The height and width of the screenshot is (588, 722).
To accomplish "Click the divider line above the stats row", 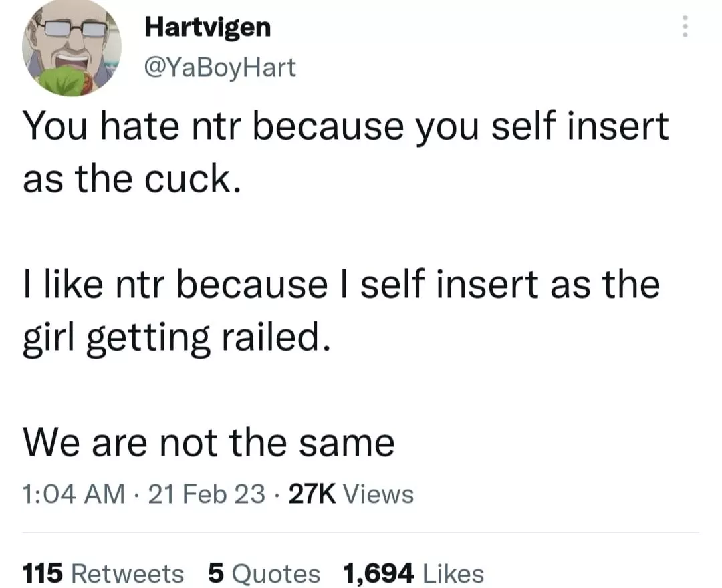I will pyautogui.click(x=361, y=533).
